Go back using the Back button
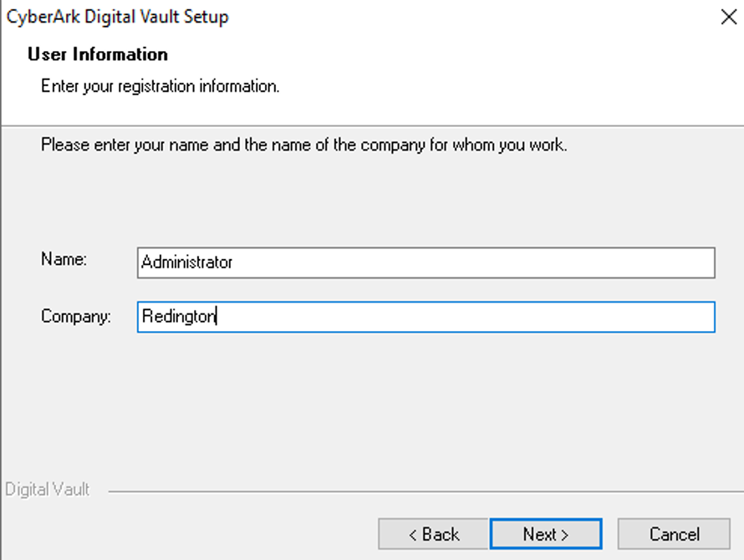744x560 pixels. (x=433, y=534)
